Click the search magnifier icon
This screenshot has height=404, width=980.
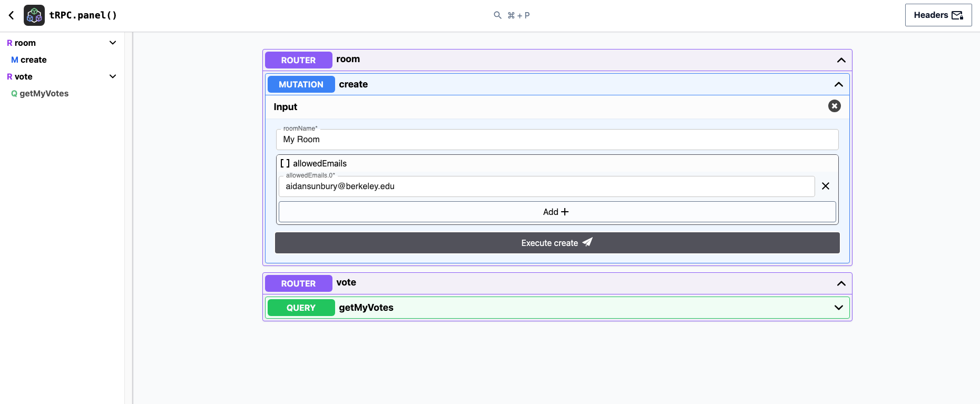[497, 15]
